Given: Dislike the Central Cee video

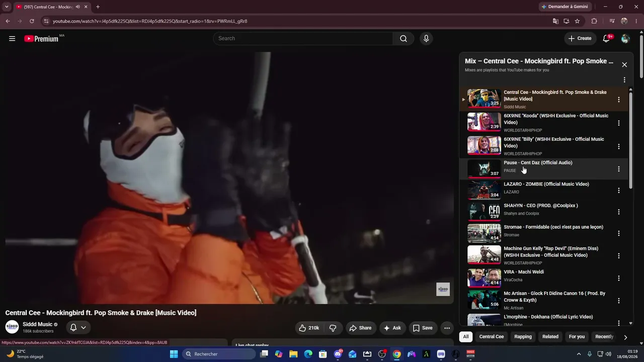Looking at the screenshot, I should pos(333,328).
